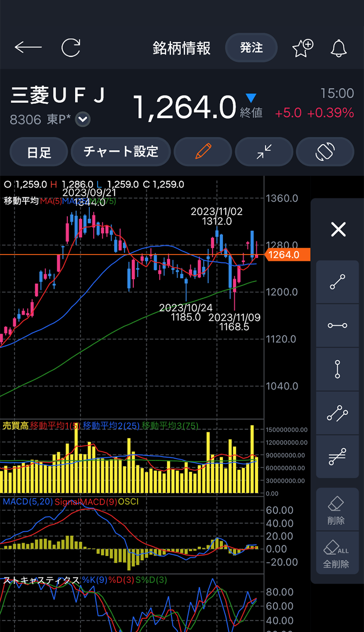This screenshot has height=632, width=364.
Task: Expand the 東P* market dropdown chevron
Action: point(83,119)
